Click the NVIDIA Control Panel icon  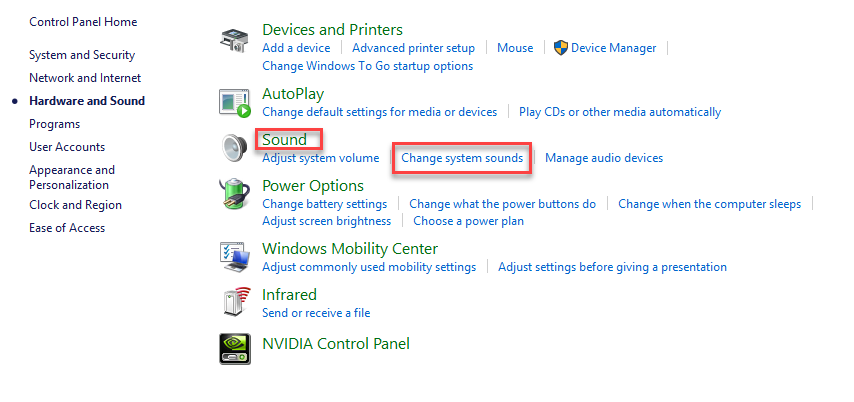pos(235,348)
